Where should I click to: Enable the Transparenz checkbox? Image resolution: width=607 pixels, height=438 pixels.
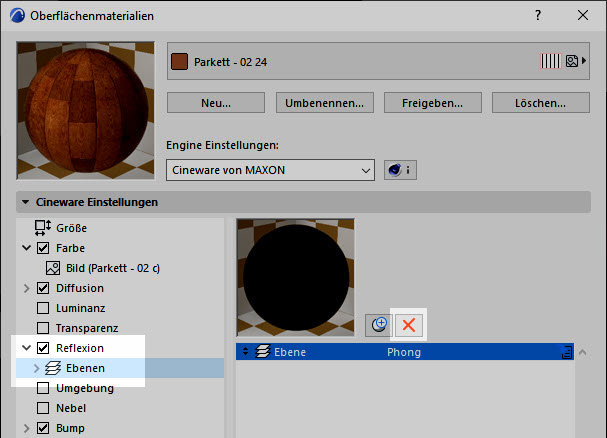coord(43,328)
